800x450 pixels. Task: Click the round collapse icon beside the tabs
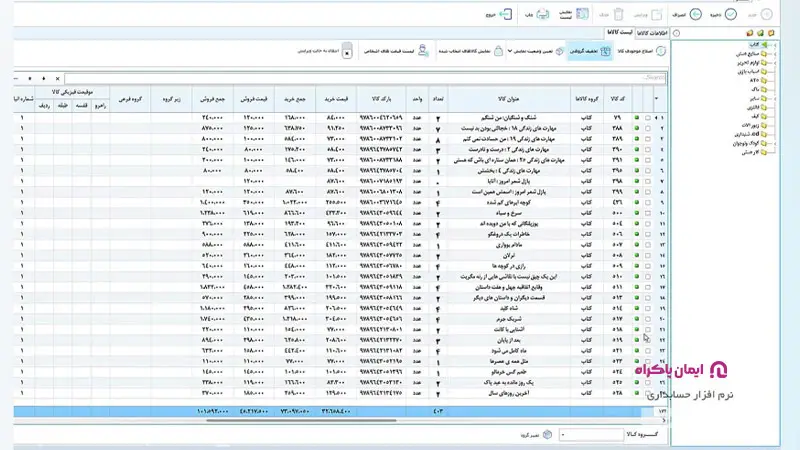click(x=677, y=33)
